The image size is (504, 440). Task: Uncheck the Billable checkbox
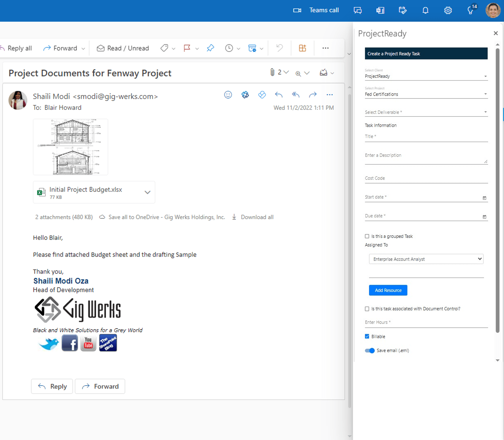pyautogui.click(x=367, y=336)
